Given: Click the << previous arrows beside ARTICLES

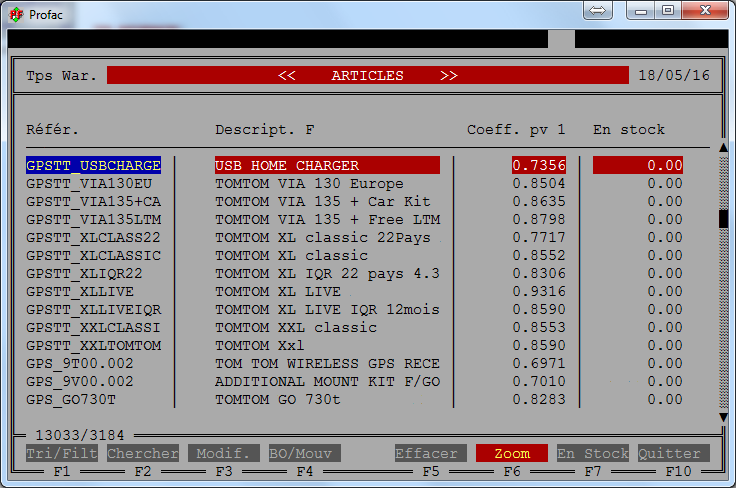Looking at the screenshot, I should click(x=287, y=75).
